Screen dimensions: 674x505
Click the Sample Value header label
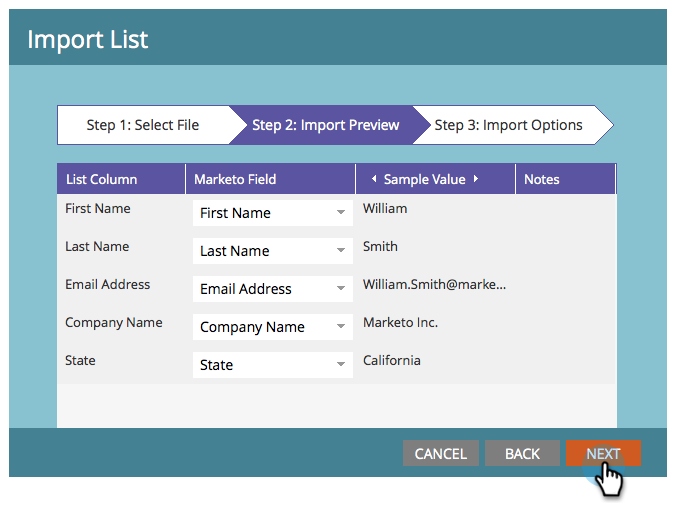pos(425,179)
